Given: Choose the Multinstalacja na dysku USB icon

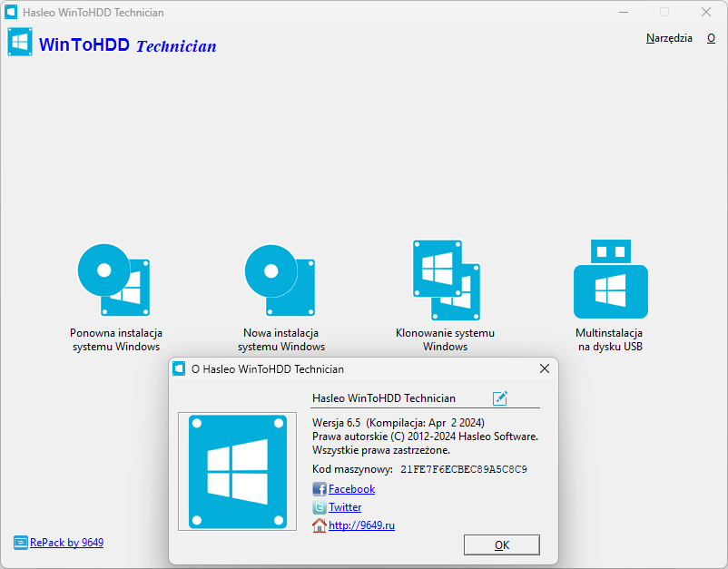Looking at the screenshot, I should coord(611,279).
